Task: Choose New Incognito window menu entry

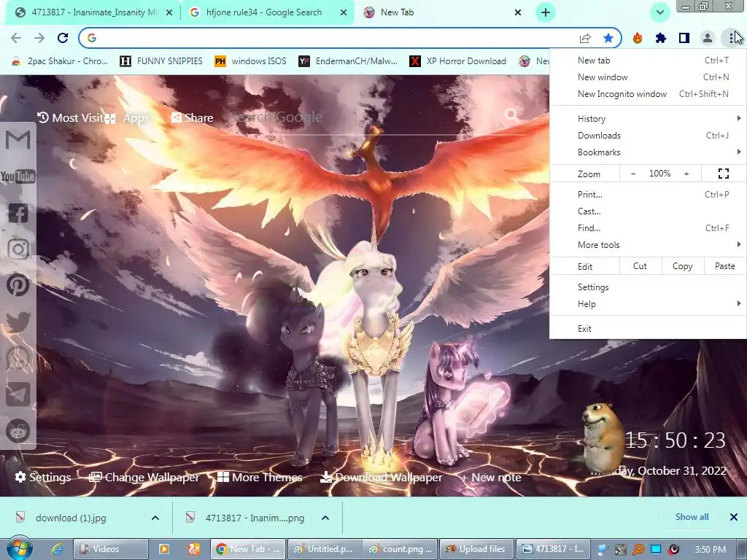Action: tap(648, 94)
